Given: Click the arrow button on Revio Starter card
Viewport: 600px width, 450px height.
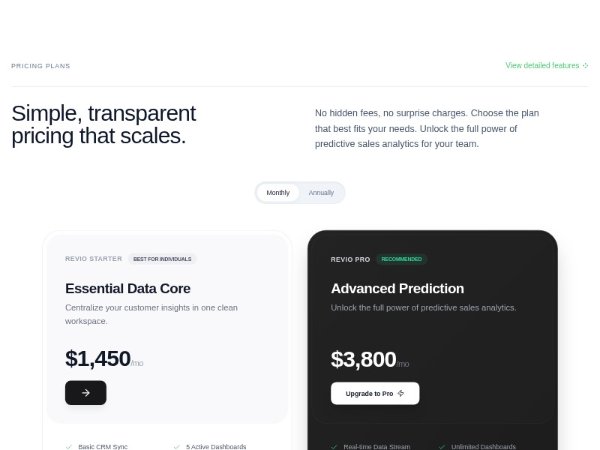Looking at the screenshot, I should coord(86,393).
